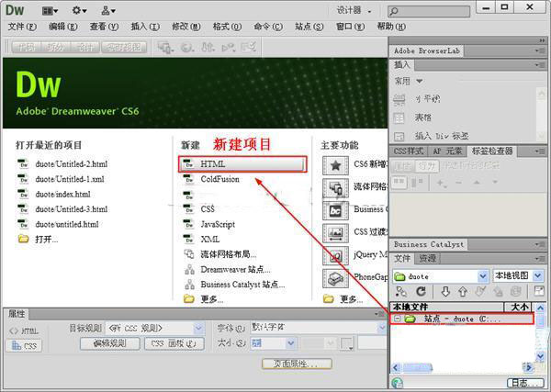Switch to the AP Elements tab
The height and width of the screenshot is (392, 551).
click(x=447, y=151)
